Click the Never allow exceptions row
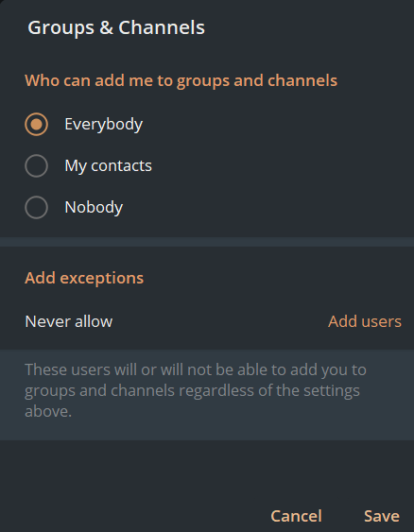 pyautogui.click(x=207, y=321)
